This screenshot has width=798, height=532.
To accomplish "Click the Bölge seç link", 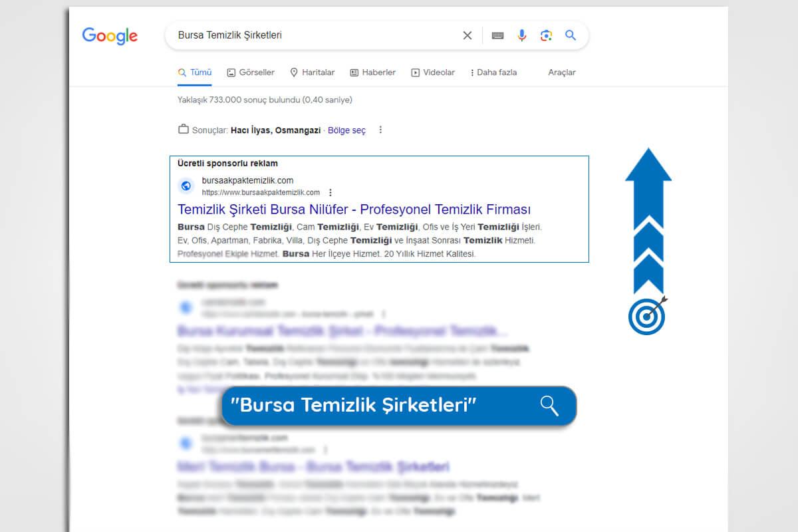I will tap(346, 130).
